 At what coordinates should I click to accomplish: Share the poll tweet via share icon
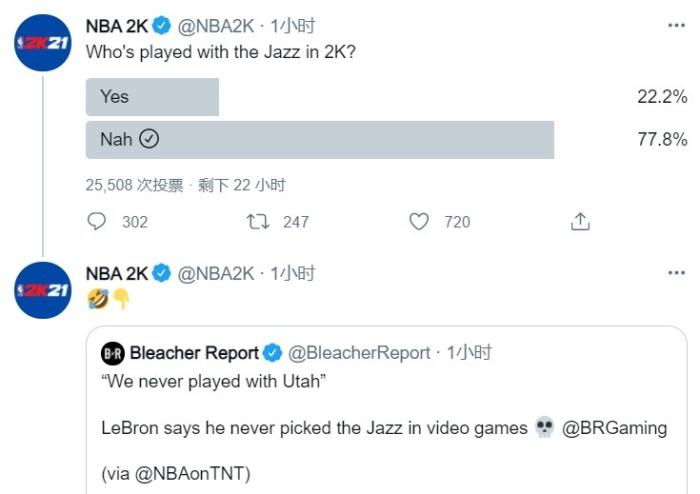(x=580, y=222)
